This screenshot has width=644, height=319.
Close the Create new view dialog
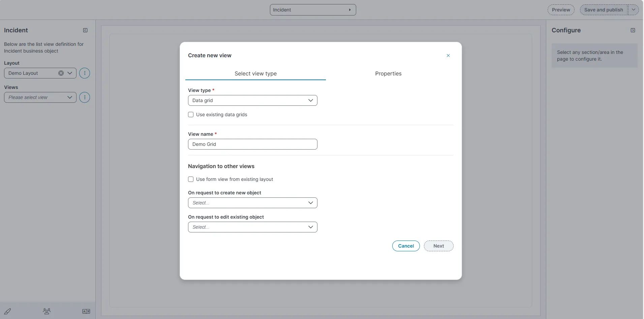tap(448, 56)
